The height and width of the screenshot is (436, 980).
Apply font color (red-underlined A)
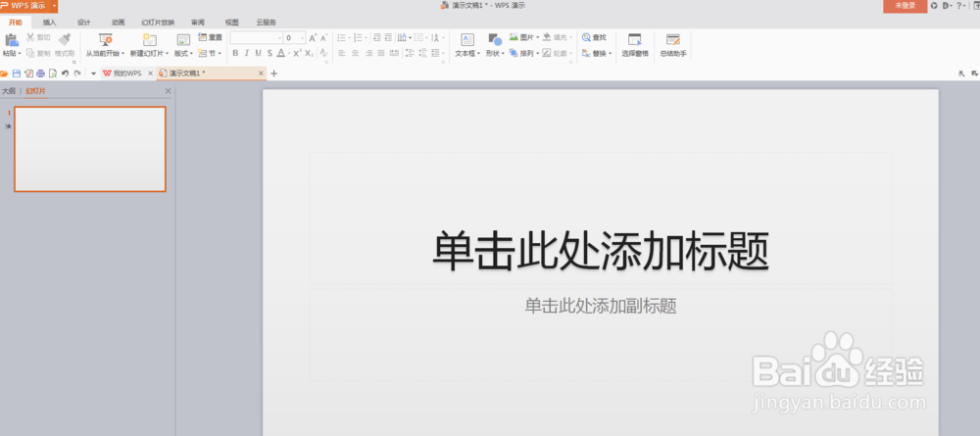281,54
